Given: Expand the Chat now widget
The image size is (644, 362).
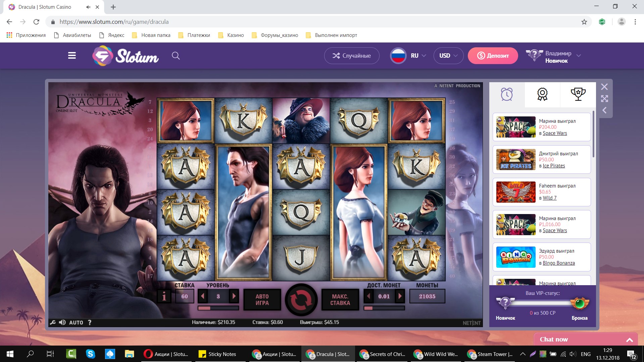Looking at the screenshot, I should (x=586, y=340).
